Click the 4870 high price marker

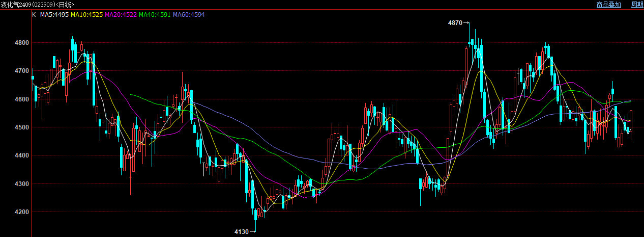(455, 23)
